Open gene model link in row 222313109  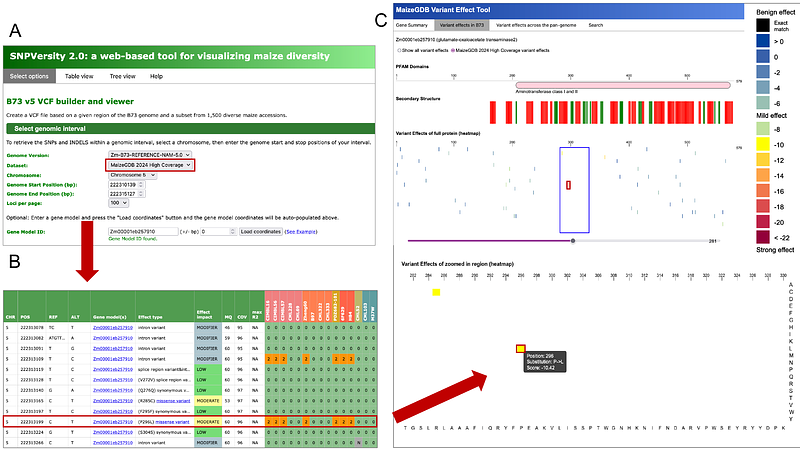tap(113, 359)
